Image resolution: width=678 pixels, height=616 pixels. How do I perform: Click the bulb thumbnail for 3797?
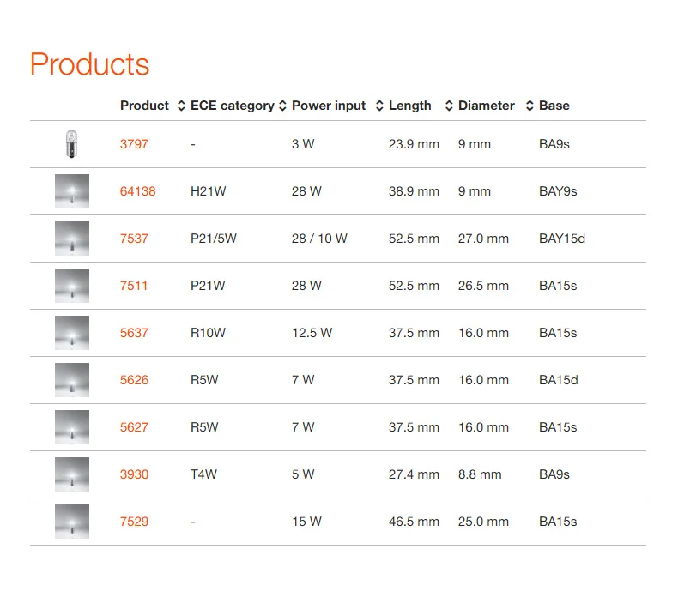(72, 144)
